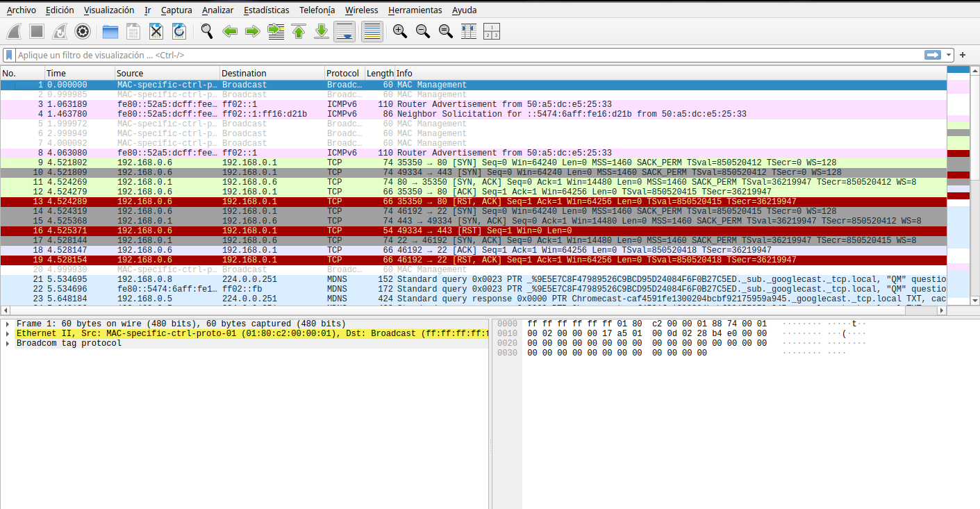Zoom out the main window text
This screenshot has height=509, width=980.
[x=423, y=31]
